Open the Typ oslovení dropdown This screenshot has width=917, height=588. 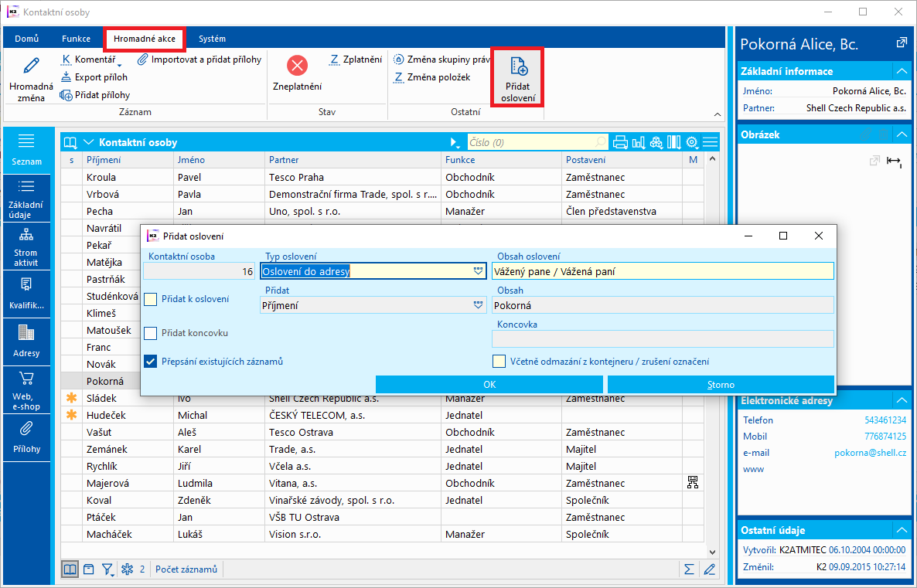point(479,271)
